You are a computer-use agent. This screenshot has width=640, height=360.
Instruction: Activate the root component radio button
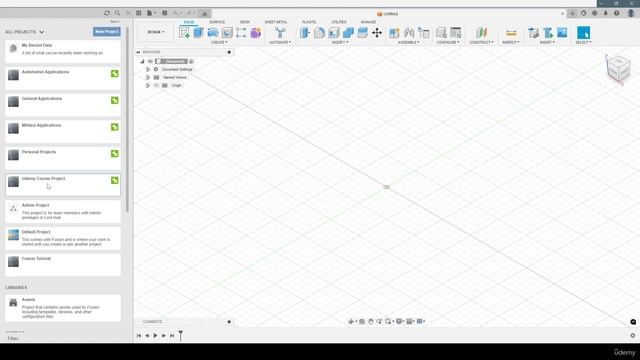[191, 61]
